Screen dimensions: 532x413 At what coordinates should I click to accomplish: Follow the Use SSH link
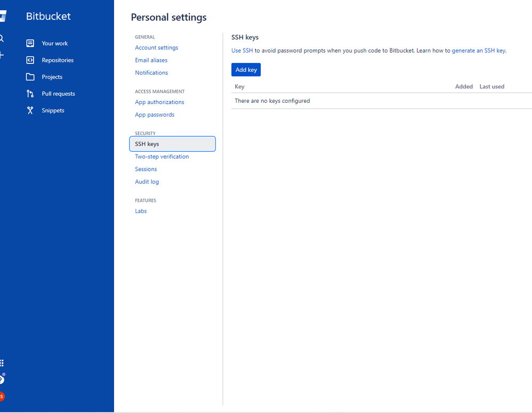point(242,51)
